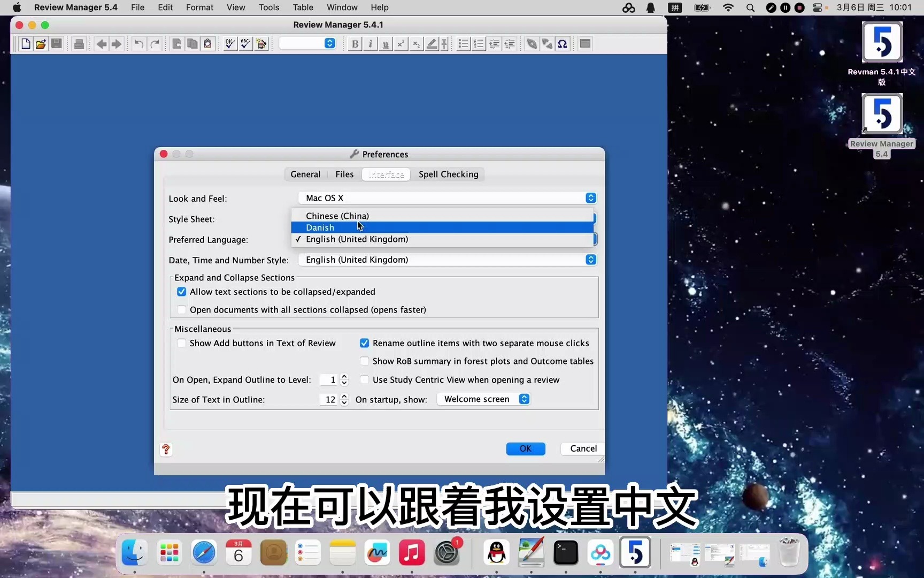924x578 pixels.
Task: Open the On startup show dropdown
Action: (x=483, y=399)
